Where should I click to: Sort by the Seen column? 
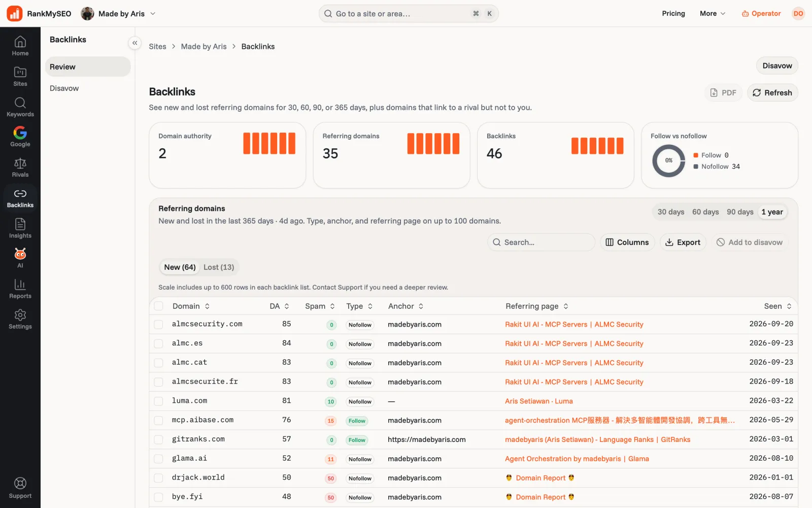click(x=778, y=306)
